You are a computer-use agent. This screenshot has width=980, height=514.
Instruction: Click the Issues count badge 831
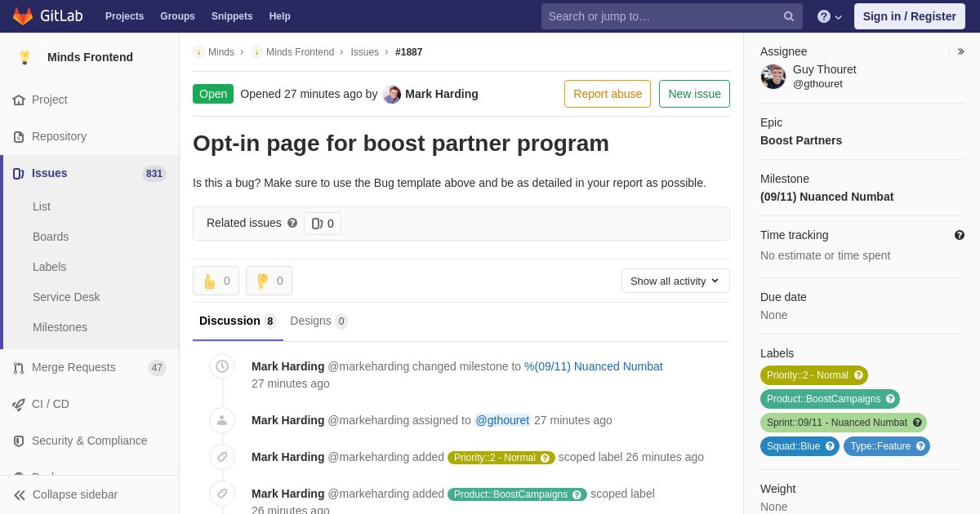click(154, 174)
